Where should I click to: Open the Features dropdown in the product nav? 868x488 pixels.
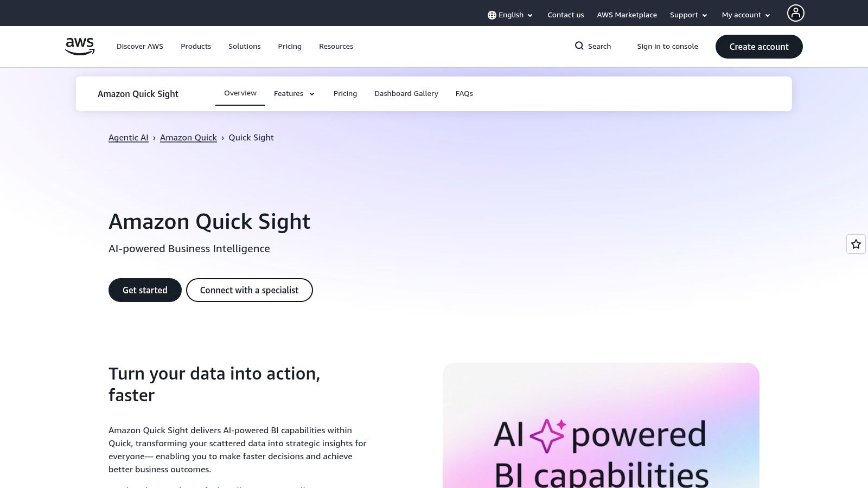(293, 93)
